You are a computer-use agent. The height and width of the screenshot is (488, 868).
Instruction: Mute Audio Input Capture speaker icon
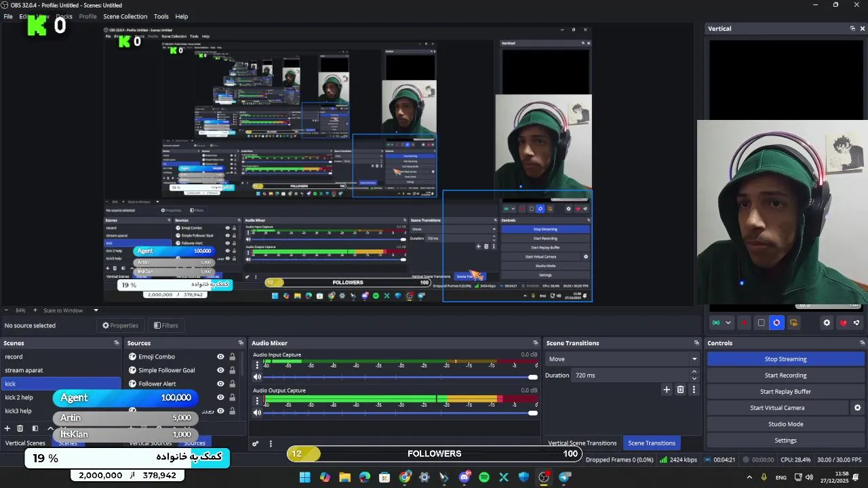tap(257, 377)
